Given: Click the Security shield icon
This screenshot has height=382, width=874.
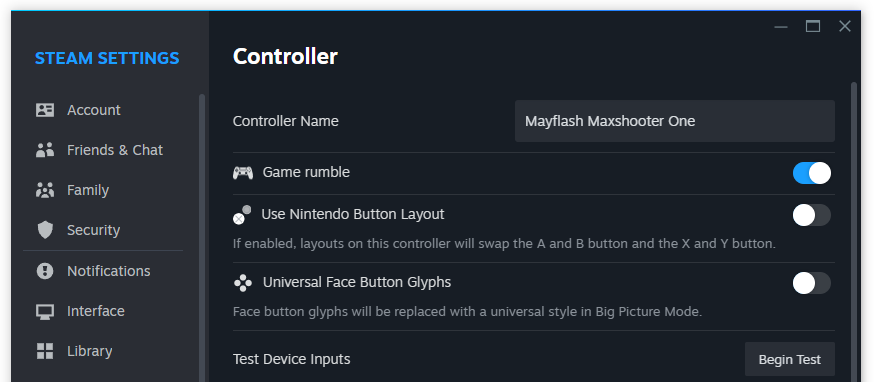Looking at the screenshot, I should [45, 230].
